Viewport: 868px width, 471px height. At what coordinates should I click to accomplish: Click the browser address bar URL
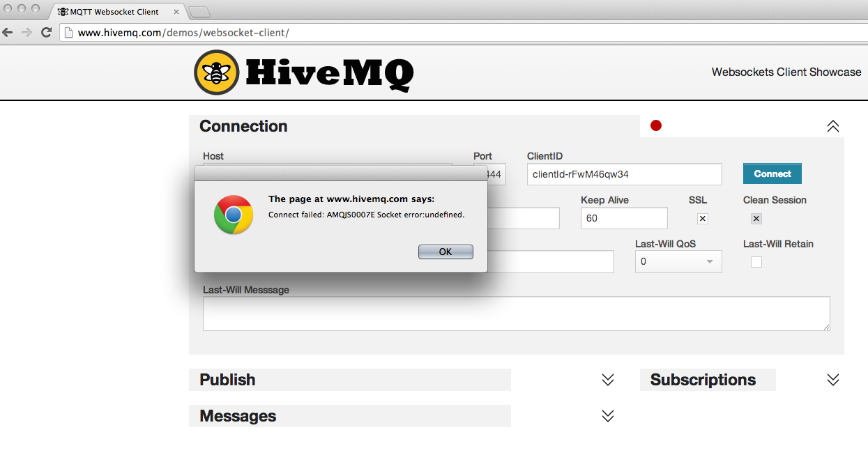click(183, 33)
